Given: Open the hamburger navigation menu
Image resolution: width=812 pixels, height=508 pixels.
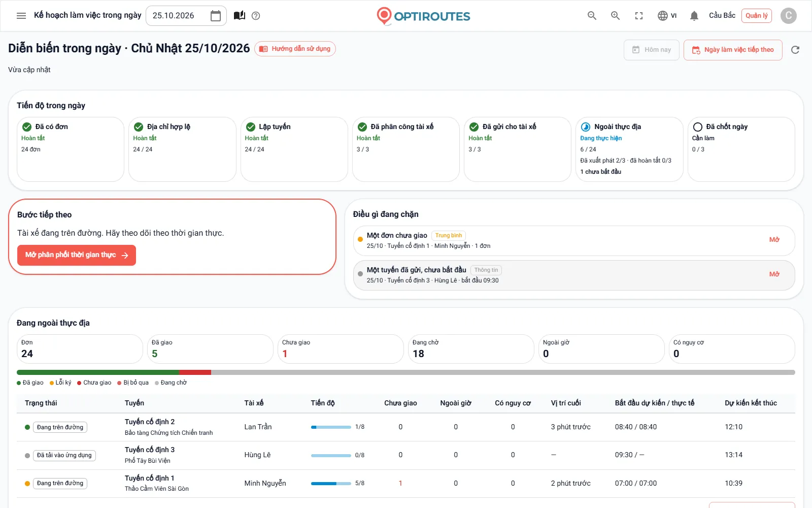Looking at the screenshot, I should pyautogui.click(x=21, y=16).
